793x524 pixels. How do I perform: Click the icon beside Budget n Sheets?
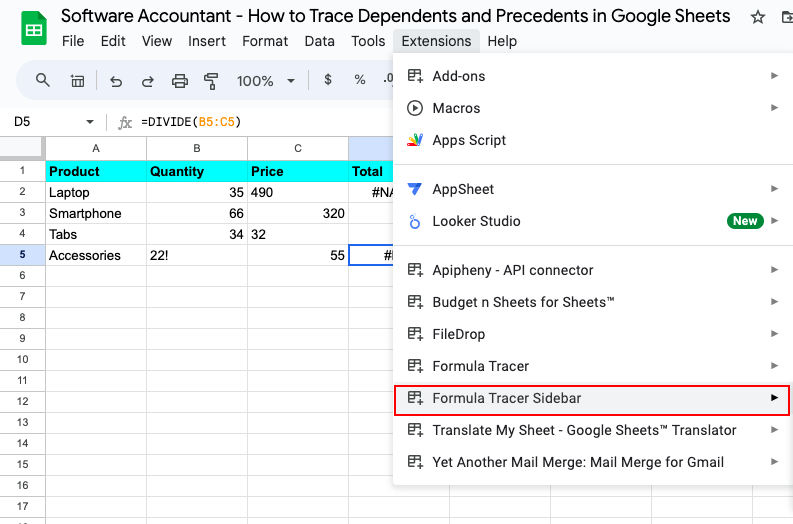(415, 302)
